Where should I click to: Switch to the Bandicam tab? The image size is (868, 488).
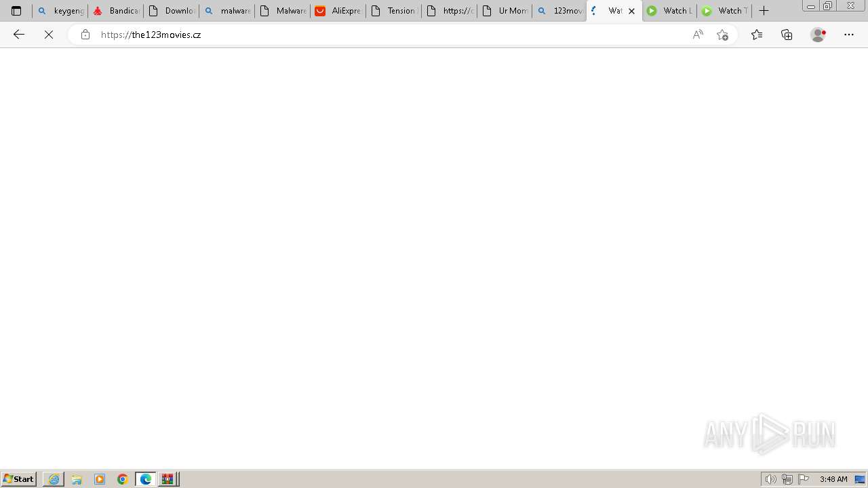pos(116,11)
